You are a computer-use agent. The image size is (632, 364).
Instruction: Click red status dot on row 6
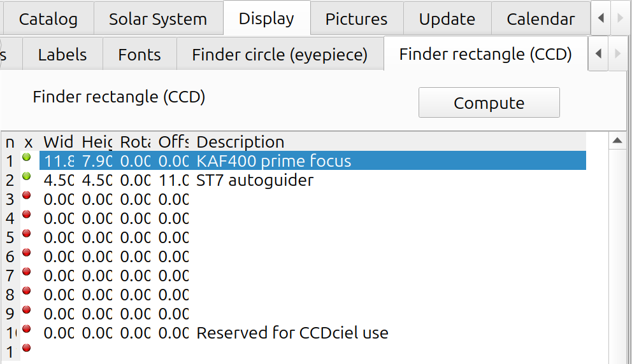click(27, 253)
